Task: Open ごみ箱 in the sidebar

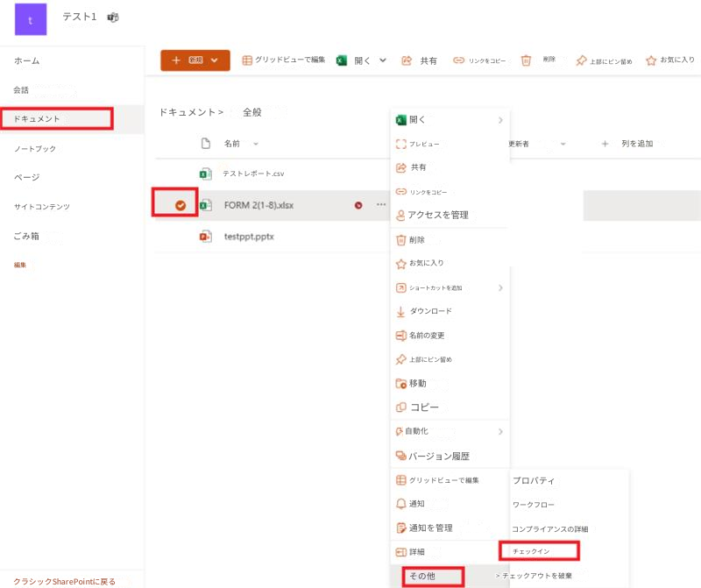Action: 26,236
